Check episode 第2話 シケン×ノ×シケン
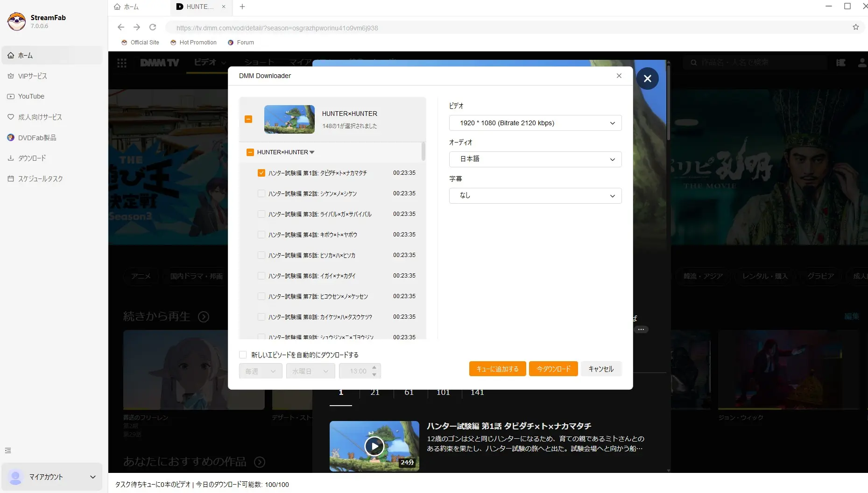 [x=261, y=193]
